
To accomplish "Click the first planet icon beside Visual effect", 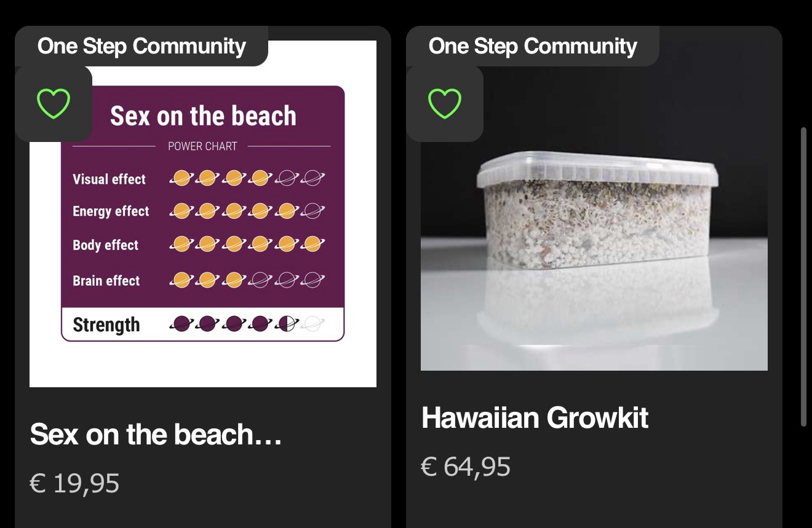I will click(x=181, y=178).
